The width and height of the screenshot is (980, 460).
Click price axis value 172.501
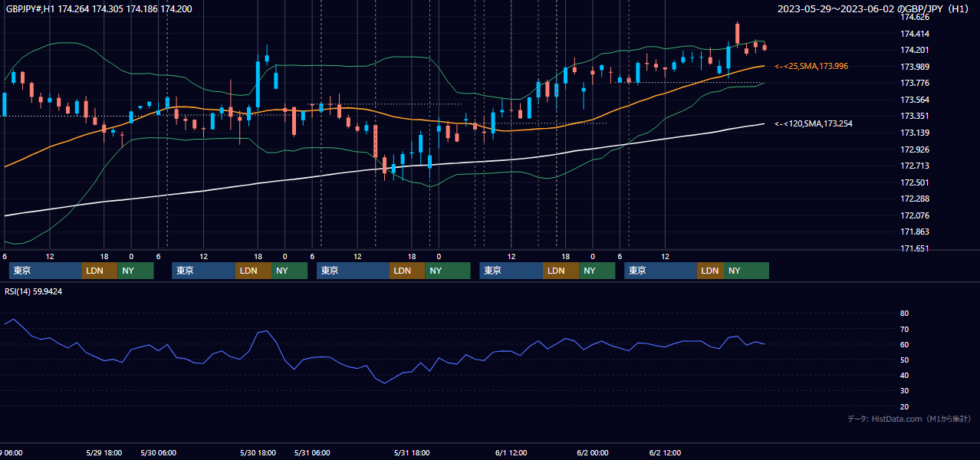914,182
